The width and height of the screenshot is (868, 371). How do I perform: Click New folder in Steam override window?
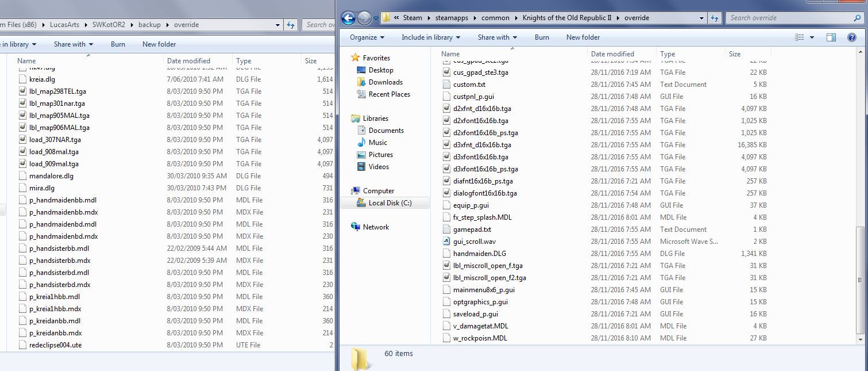click(583, 37)
